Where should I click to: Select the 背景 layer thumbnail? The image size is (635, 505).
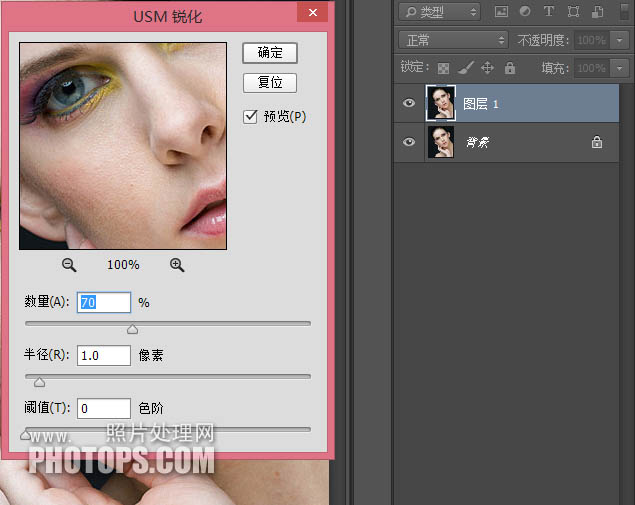[441, 142]
